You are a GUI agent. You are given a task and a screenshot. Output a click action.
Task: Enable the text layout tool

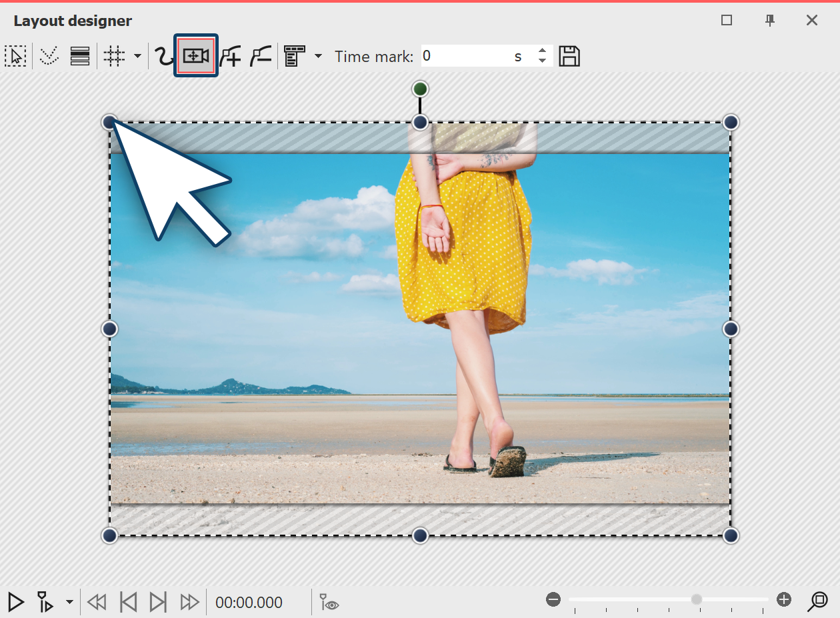pos(295,56)
